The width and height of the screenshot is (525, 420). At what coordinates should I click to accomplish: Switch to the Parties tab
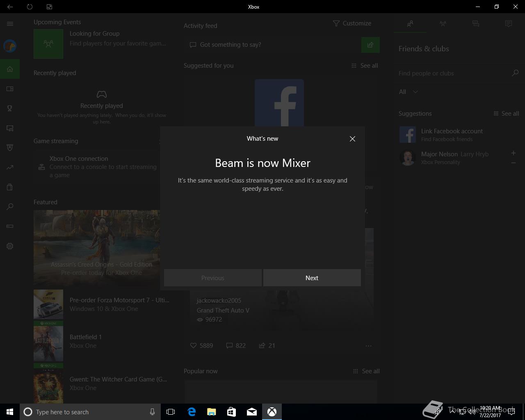tap(443, 24)
